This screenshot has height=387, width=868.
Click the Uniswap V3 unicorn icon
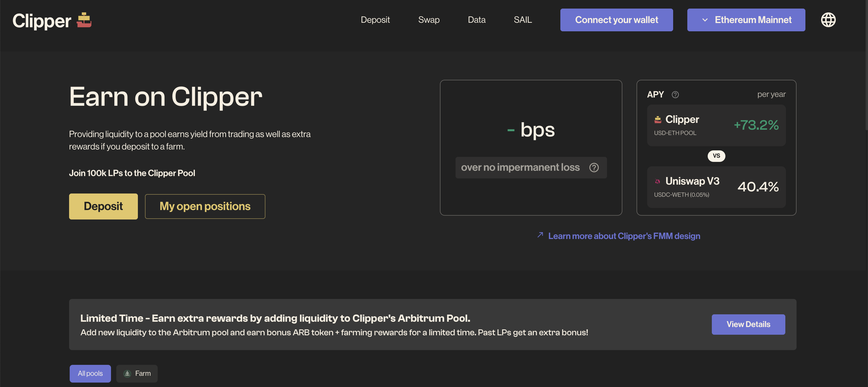[x=657, y=181]
